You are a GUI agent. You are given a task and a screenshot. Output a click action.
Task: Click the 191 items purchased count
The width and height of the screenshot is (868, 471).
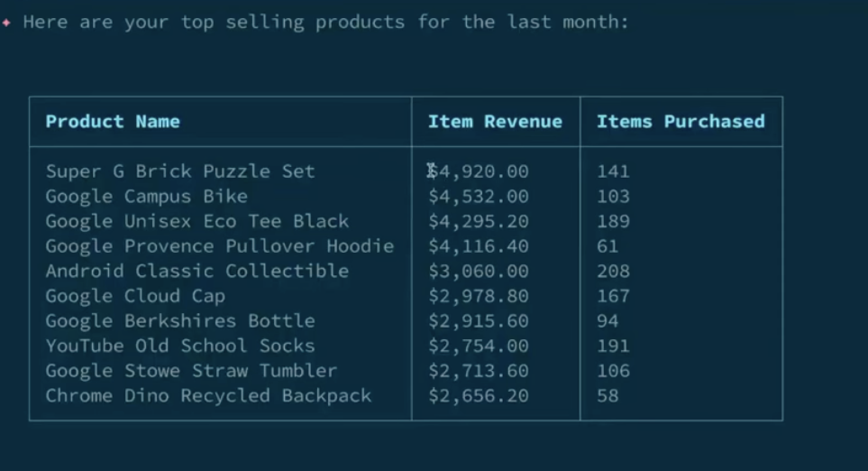[613, 346]
